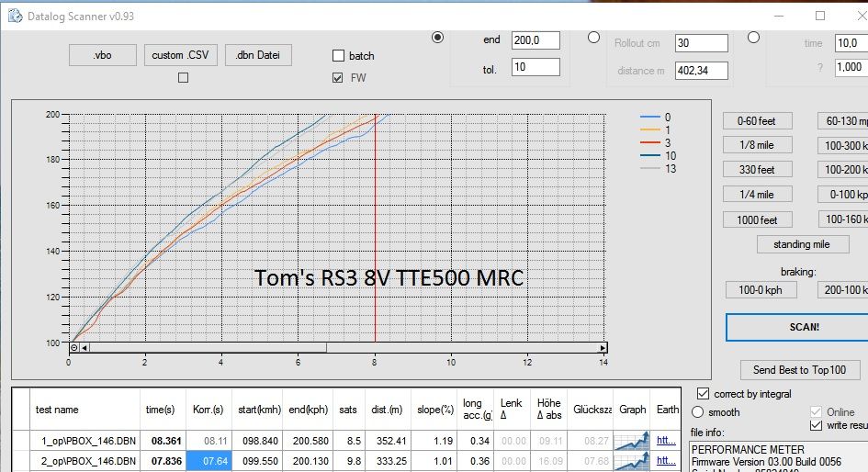Select the time mode radio button
This screenshot has width=868, height=472.
coord(753,38)
